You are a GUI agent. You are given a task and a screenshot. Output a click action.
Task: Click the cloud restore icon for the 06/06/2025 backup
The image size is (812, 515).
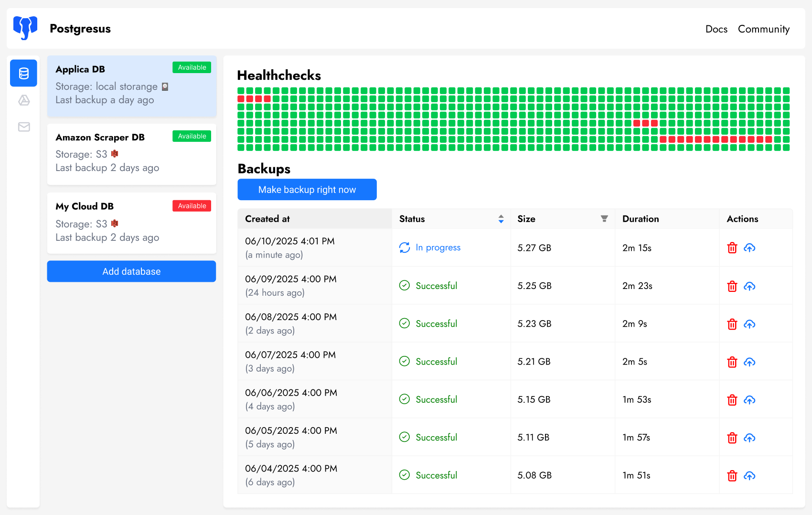coord(749,400)
